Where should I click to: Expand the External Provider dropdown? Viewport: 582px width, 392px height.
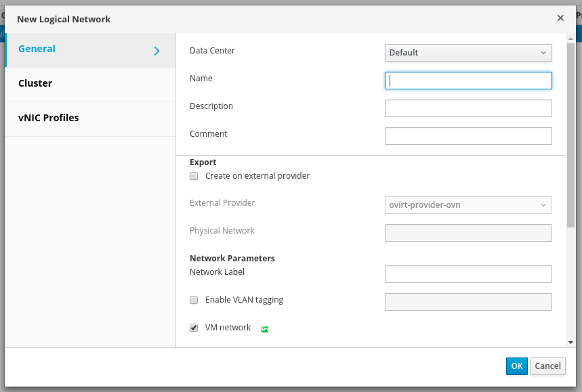[x=468, y=205]
